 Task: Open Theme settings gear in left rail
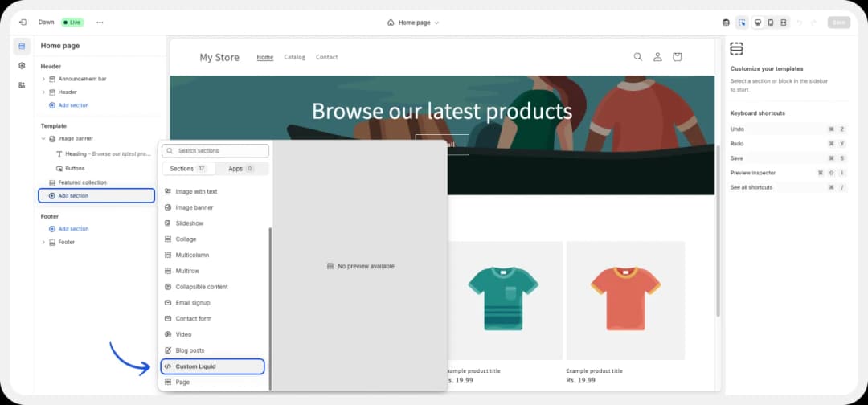tap(22, 65)
